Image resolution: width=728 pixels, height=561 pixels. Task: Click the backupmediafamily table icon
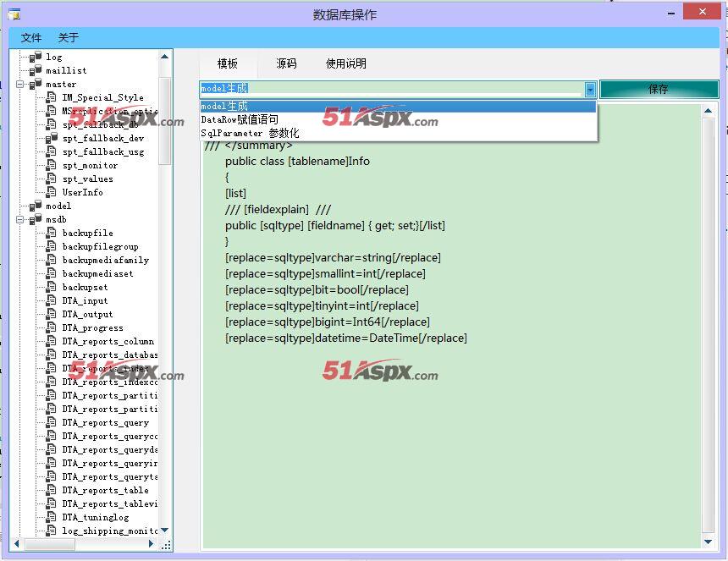52,260
